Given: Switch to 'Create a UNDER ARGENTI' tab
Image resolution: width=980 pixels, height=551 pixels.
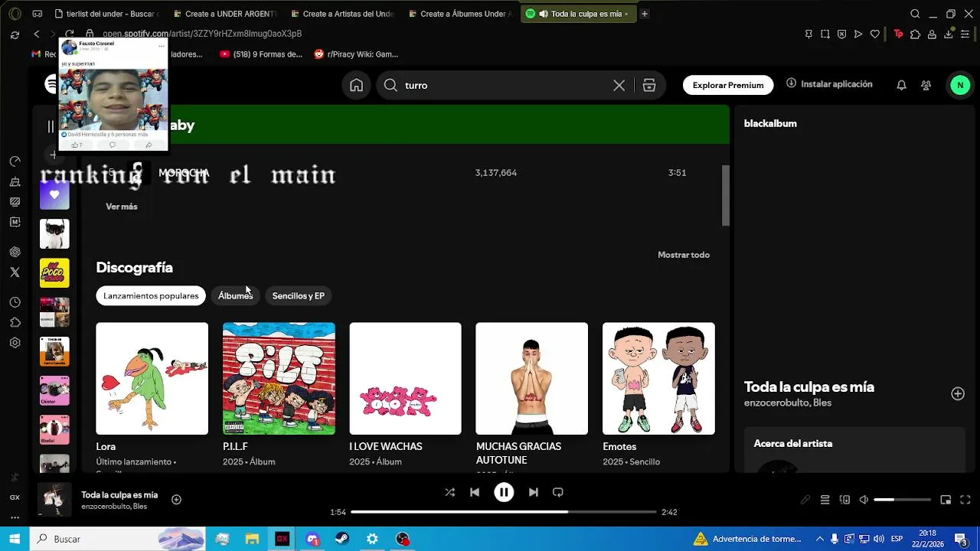Looking at the screenshot, I should (223, 14).
